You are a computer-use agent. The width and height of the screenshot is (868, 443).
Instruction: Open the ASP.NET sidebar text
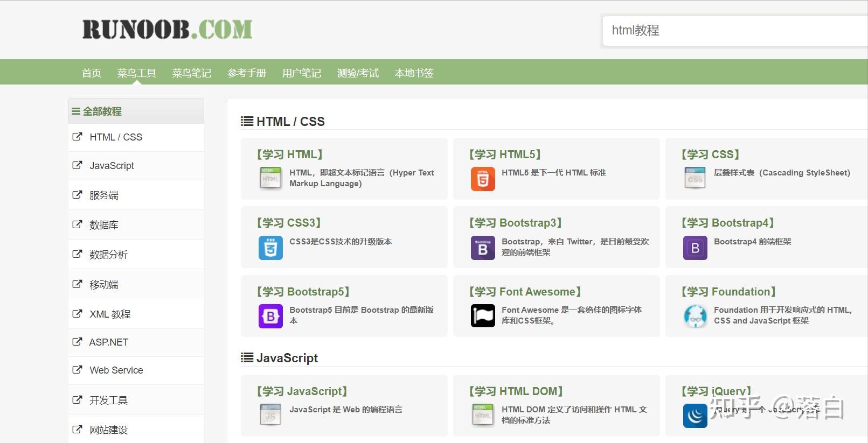109,342
